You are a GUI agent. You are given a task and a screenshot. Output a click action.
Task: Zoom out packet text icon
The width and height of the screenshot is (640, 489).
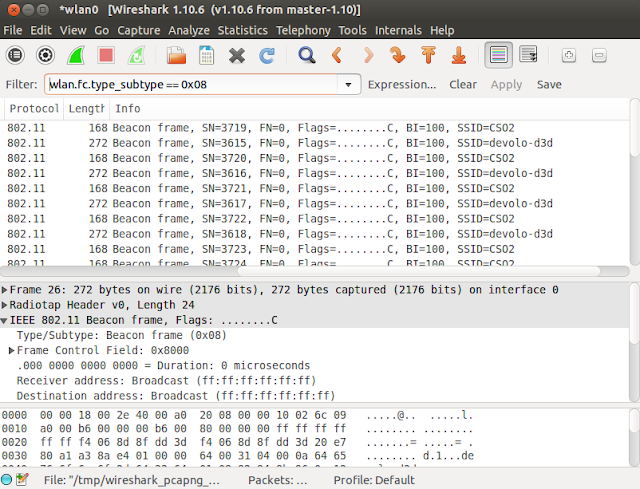[599, 55]
